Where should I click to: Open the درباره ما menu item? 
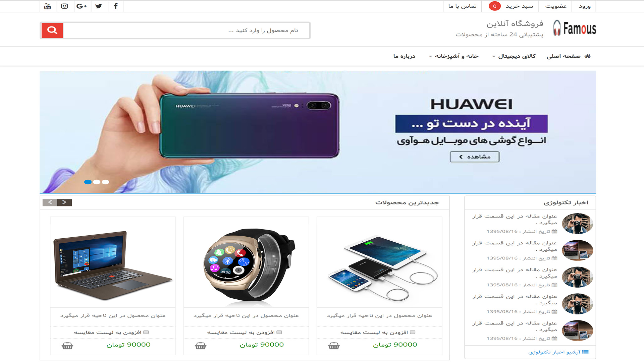pyautogui.click(x=405, y=56)
